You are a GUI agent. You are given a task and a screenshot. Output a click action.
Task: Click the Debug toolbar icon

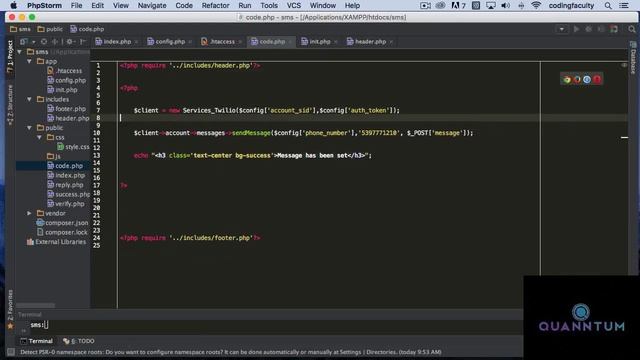589,29
